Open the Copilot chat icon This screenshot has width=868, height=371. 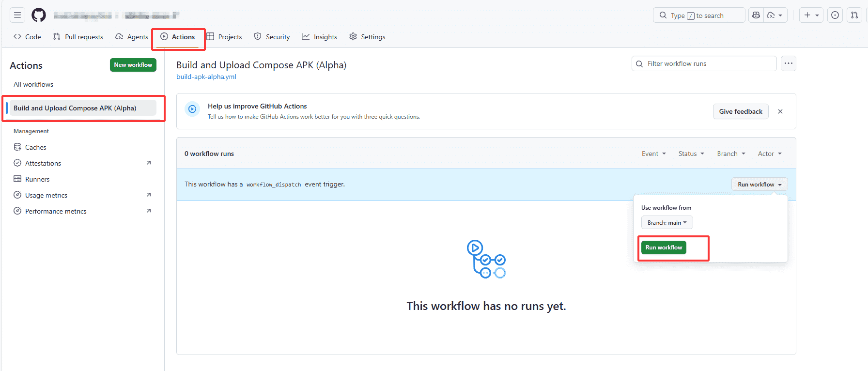[x=756, y=15]
